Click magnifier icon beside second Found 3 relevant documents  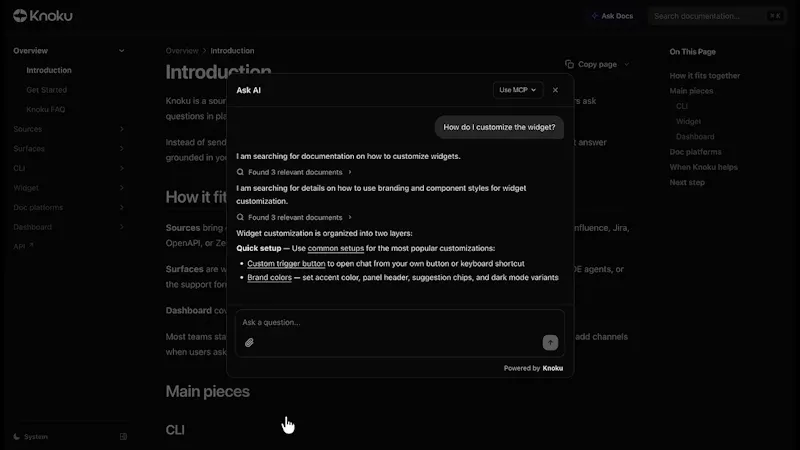click(240, 217)
